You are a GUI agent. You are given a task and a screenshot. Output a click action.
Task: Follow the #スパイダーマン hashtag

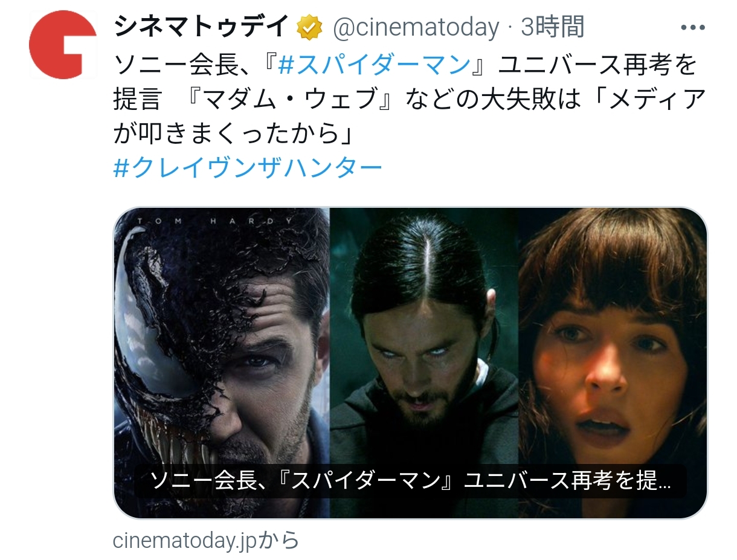pos(375,63)
